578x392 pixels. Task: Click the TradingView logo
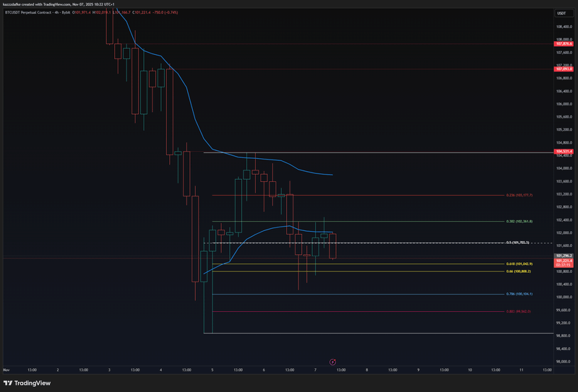(27, 383)
